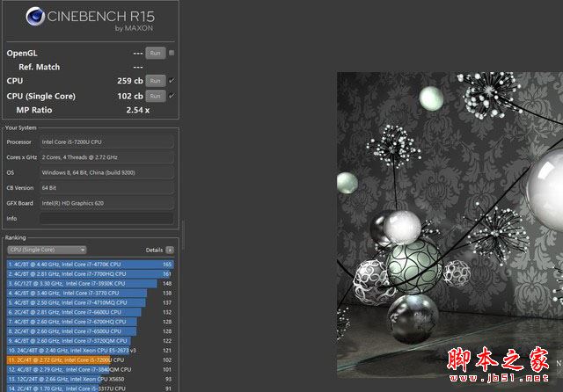The width and height of the screenshot is (563, 392).
Task: Run the CPU (Single Core) benchmark
Action: (156, 96)
